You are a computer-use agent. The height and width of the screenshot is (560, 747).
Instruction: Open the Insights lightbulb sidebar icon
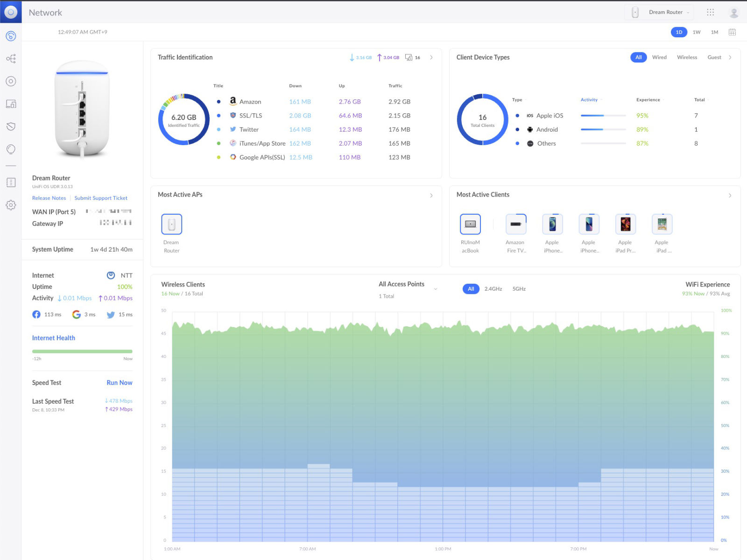tap(11, 149)
